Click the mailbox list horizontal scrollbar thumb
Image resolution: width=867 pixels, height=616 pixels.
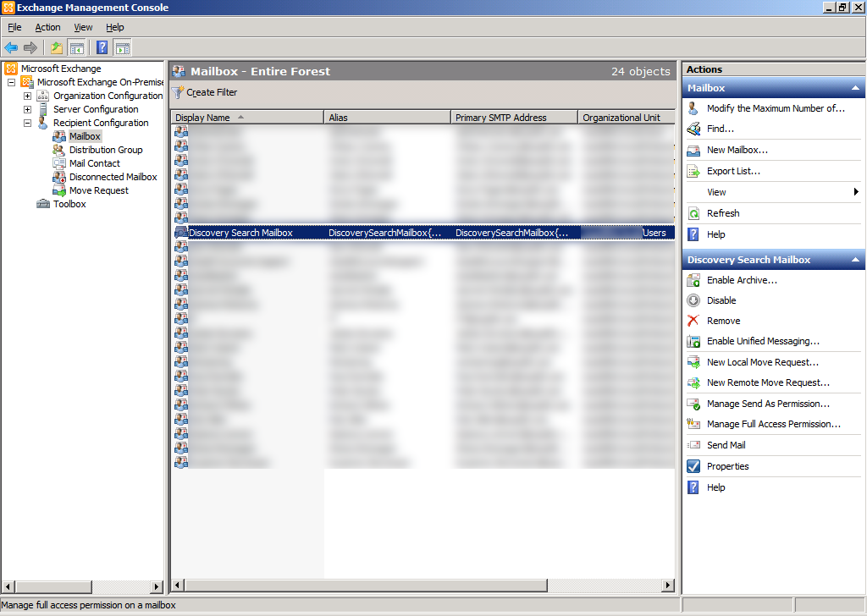click(x=366, y=585)
